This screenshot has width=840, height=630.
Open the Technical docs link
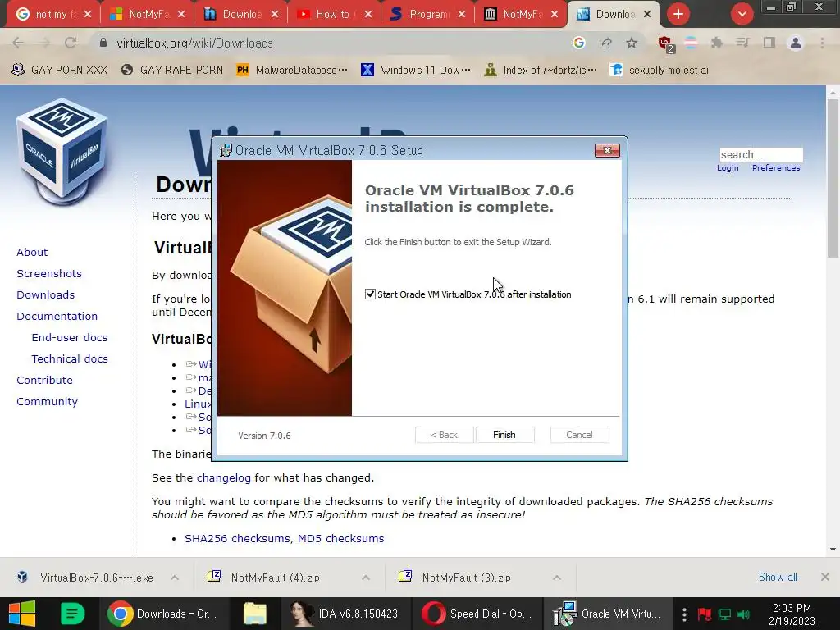pos(70,359)
